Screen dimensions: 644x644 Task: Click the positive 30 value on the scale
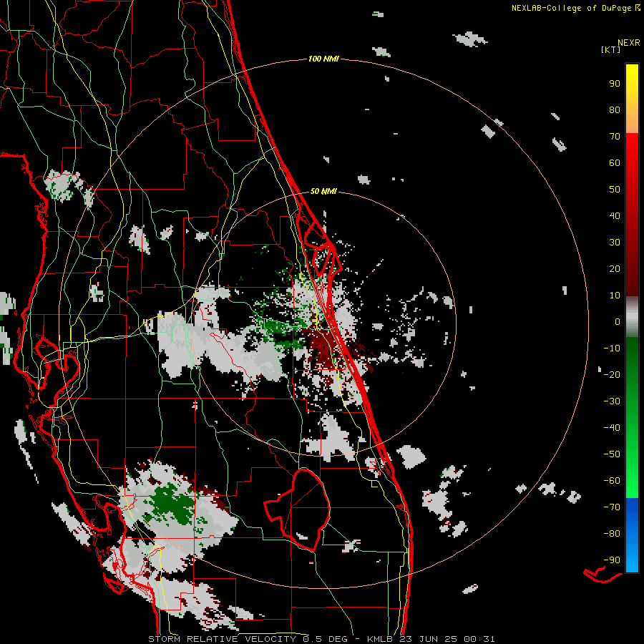(x=615, y=243)
